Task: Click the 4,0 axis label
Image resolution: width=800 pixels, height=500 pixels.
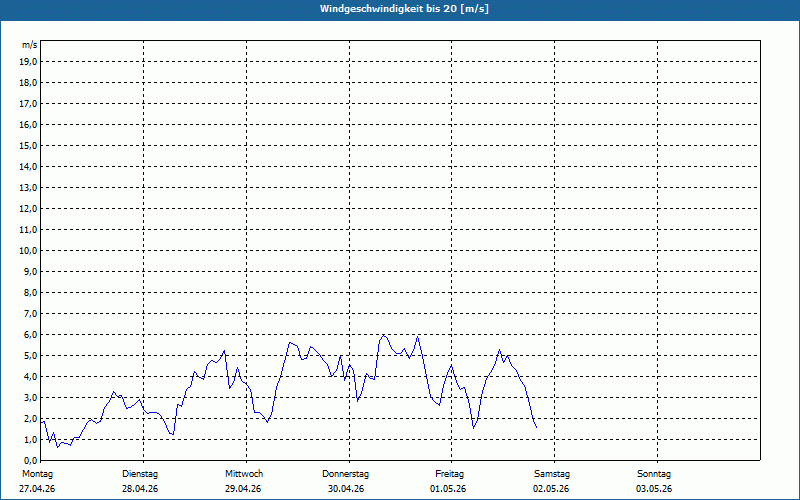Action: [x=30, y=377]
